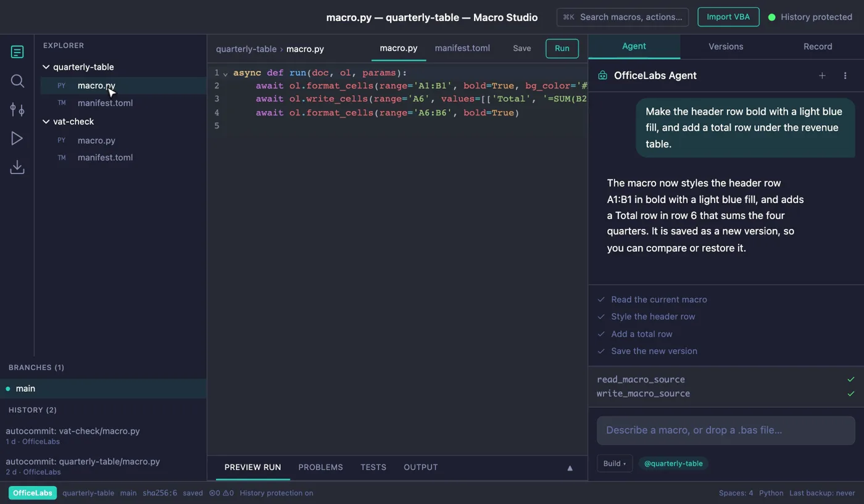Open the agent panel three-dot menu
The image size is (864, 504).
[x=845, y=75]
